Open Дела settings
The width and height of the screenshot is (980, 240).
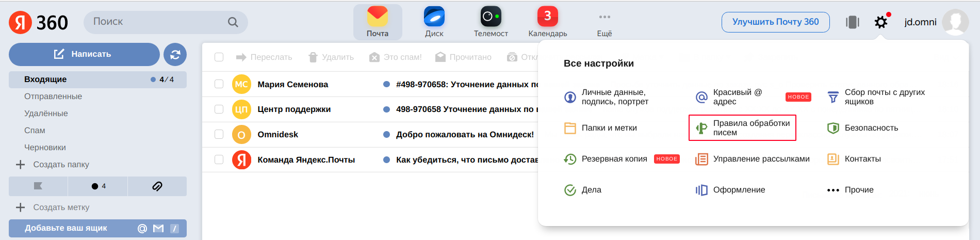[x=583, y=190]
